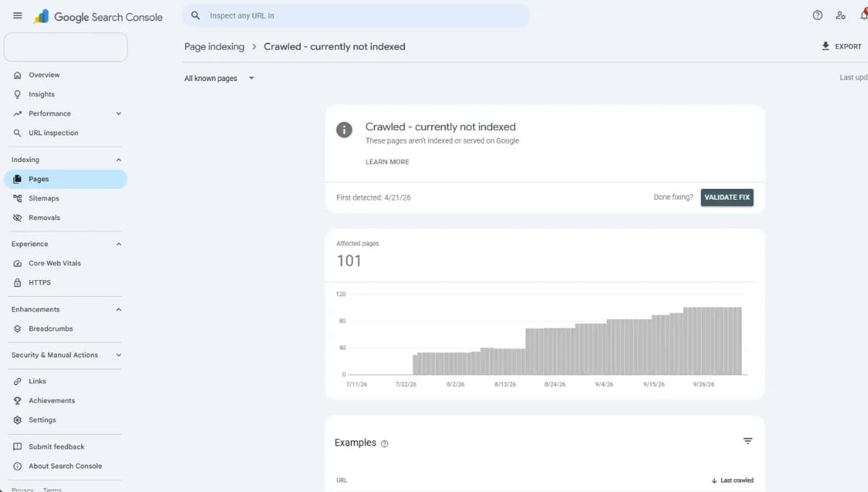Image resolution: width=868 pixels, height=492 pixels.
Task: Click the Achievements trophy icon
Action: coord(17,401)
